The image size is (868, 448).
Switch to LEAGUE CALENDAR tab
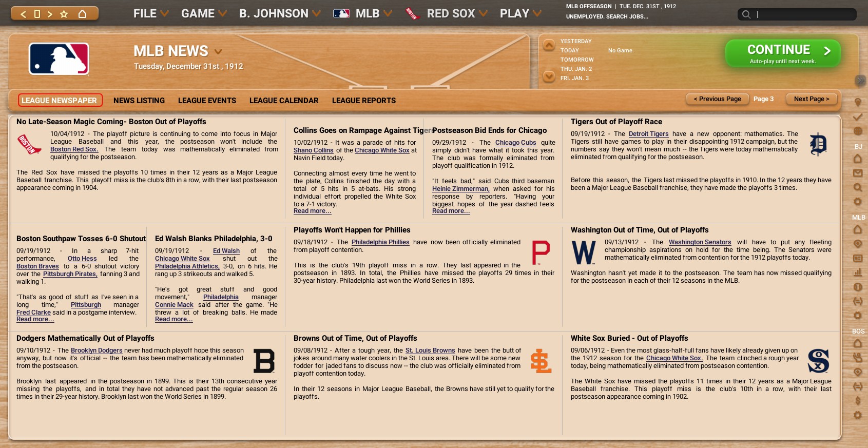point(284,101)
